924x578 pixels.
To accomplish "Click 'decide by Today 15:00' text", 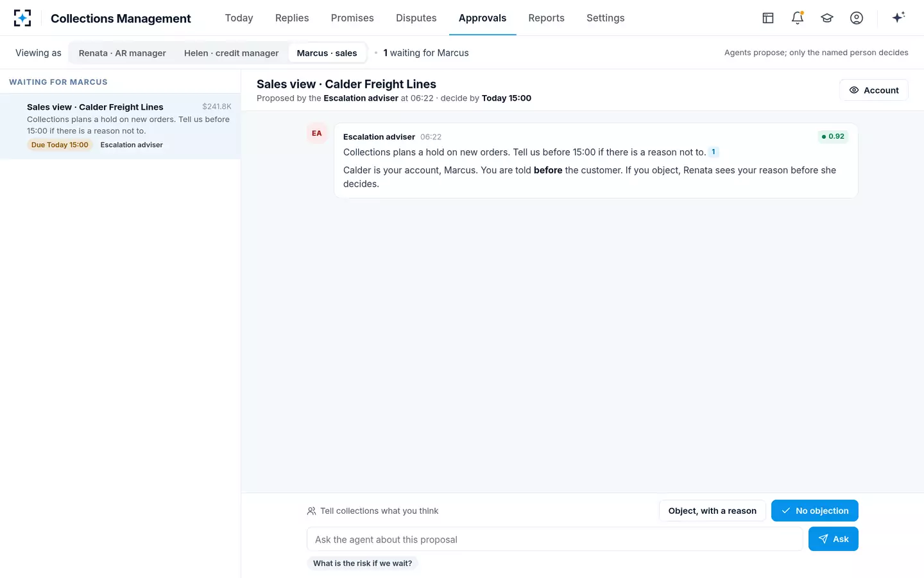I will 486,98.
